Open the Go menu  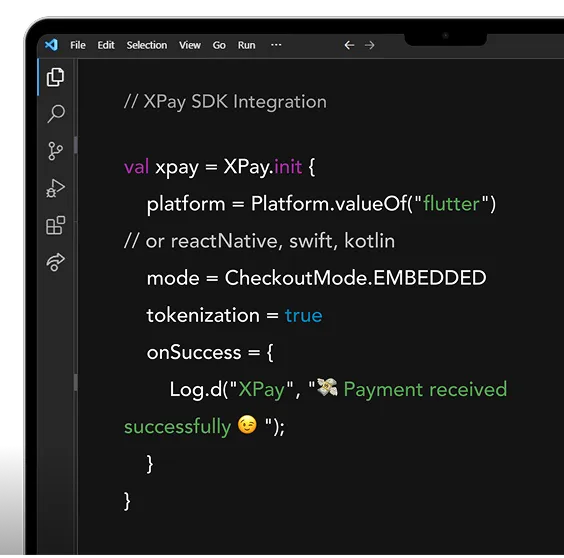coord(219,45)
